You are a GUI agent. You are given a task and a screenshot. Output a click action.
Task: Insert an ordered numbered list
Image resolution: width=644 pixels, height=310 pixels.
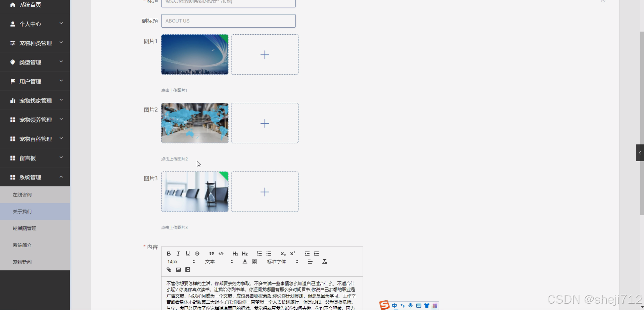(259, 254)
